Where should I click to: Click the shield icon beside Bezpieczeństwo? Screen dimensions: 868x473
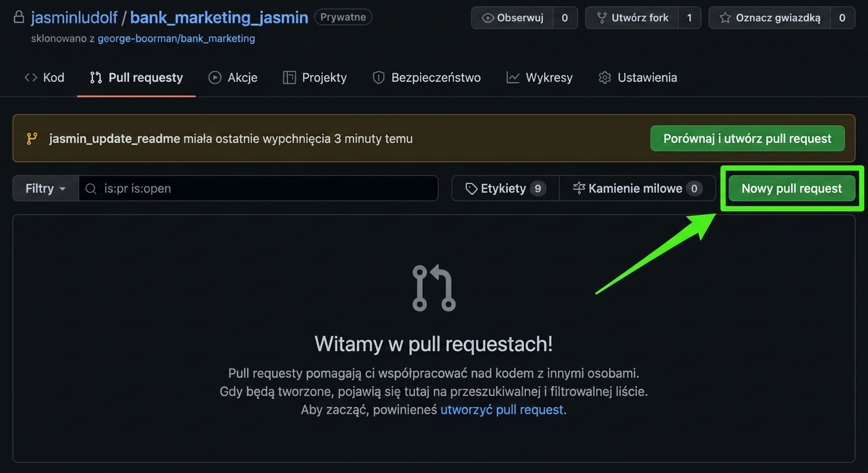[379, 78]
